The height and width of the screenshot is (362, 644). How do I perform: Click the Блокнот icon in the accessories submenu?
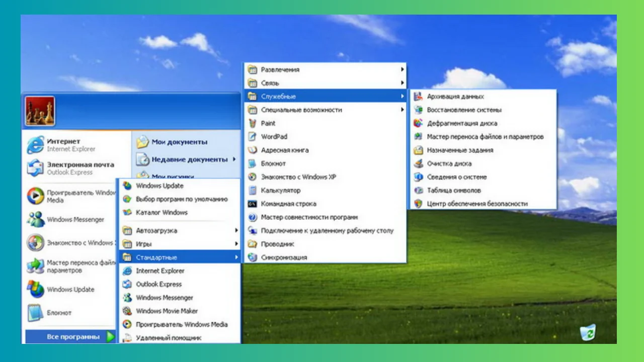pos(253,163)
